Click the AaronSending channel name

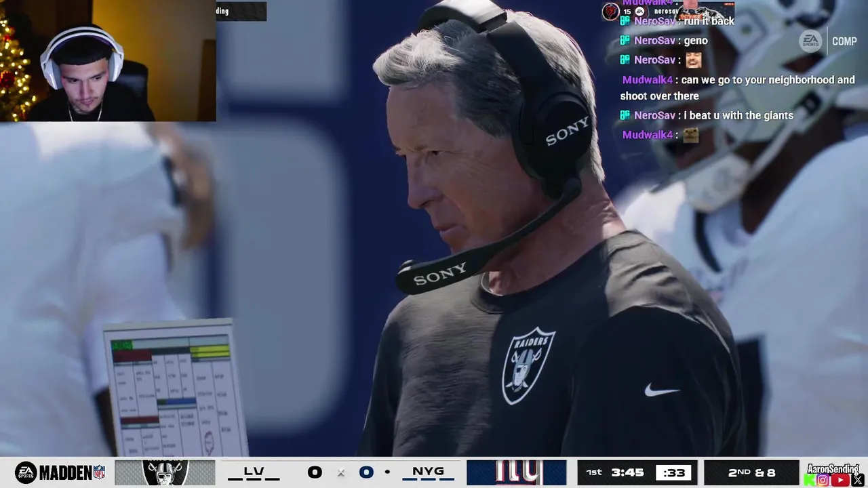coord(833,469)
